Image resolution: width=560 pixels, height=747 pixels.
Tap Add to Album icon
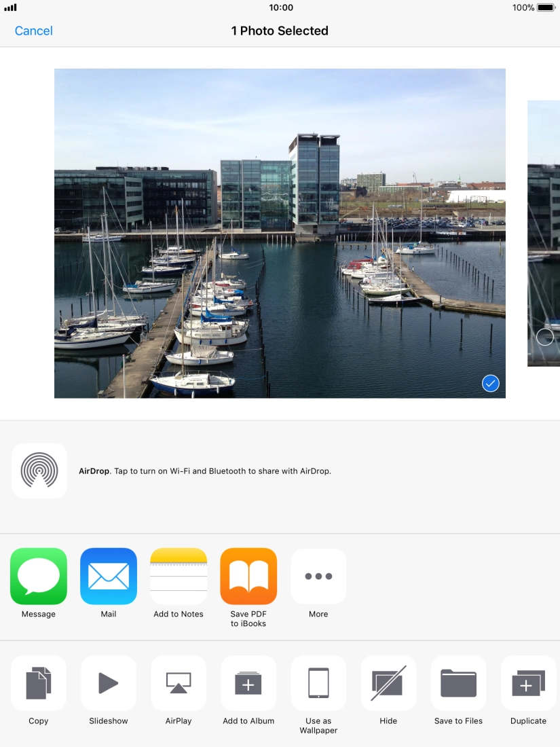[248, 683]
